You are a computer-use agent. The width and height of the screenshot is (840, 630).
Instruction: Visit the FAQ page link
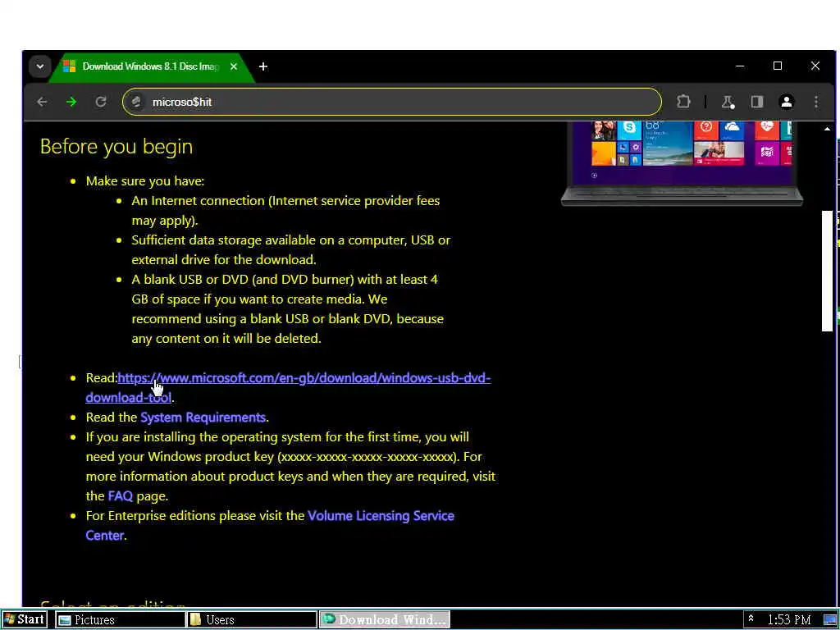click(x=120, y=496)
